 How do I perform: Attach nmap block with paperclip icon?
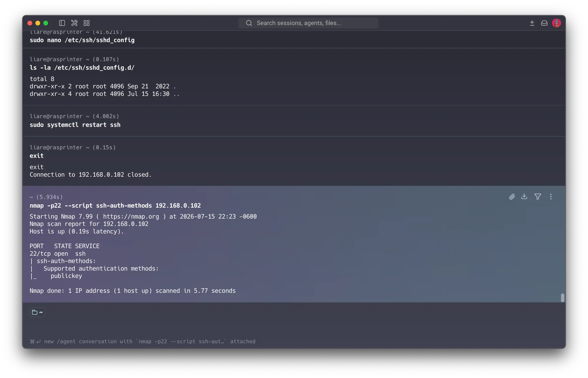pos(512,197)
